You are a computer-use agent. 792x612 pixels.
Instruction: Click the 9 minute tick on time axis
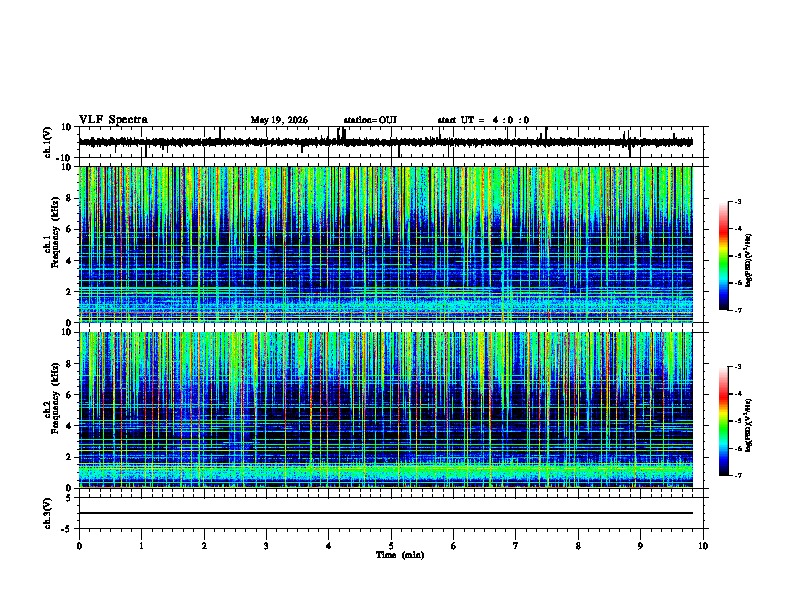640,546
